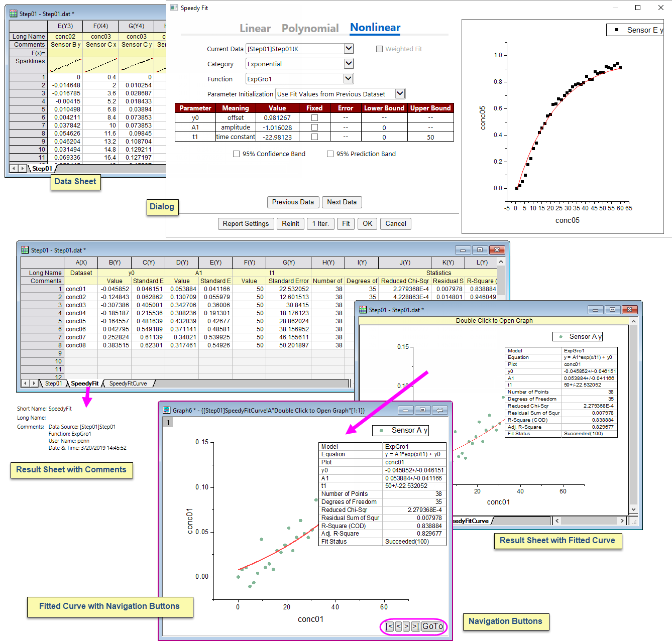Click previous graph navigation arrow button
The image size is (672, 641).
point(398,626)
